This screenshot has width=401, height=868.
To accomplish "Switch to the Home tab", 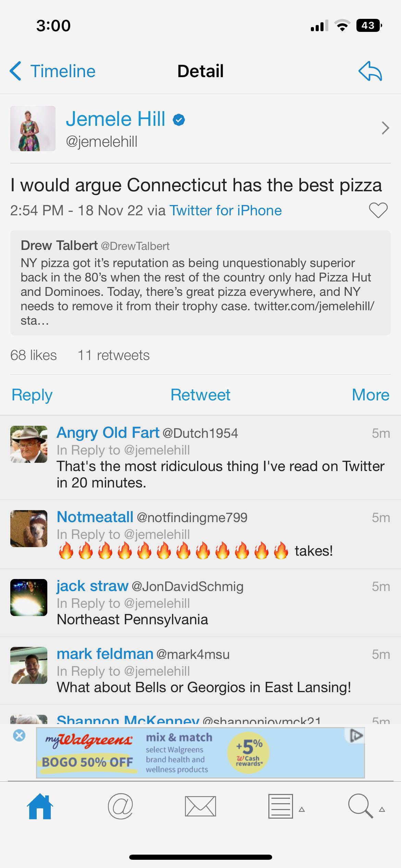I will (x=40, y=806).
